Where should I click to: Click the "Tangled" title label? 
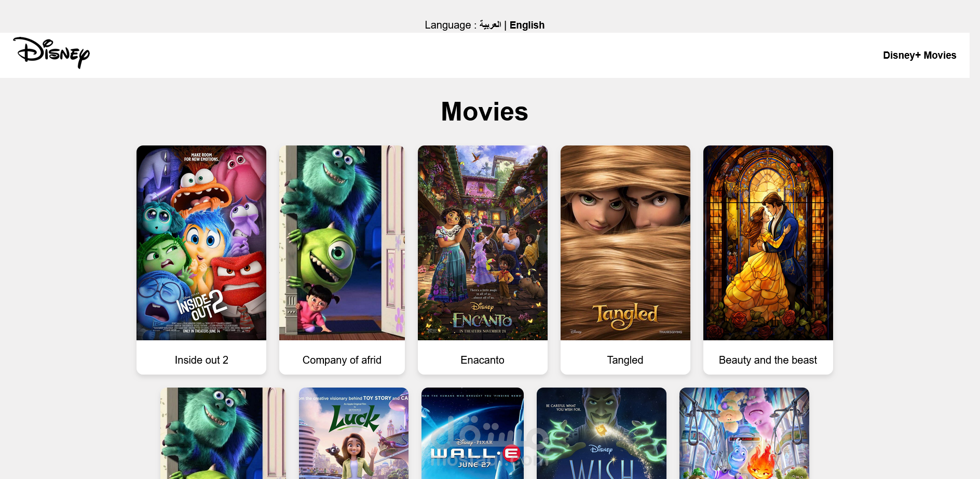coord(625,360)
